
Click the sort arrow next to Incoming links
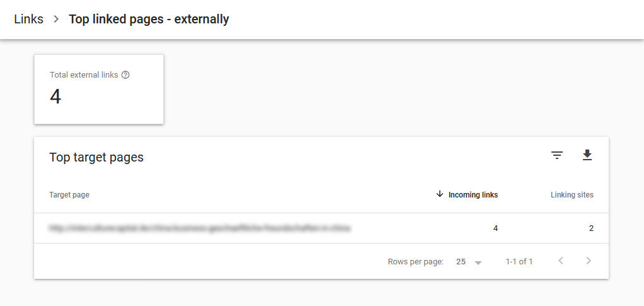click(x=439, y=194)
